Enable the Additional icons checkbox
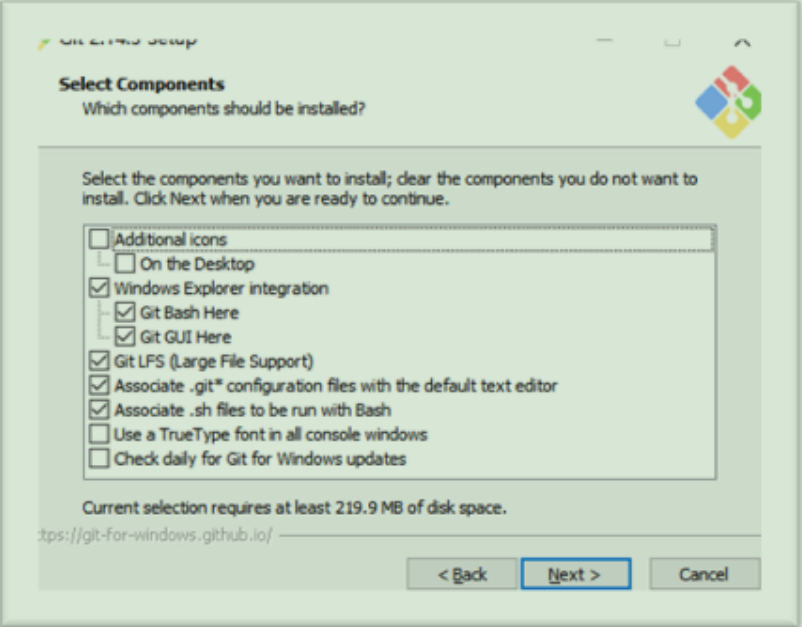Viewport: 802px width, 627px height. click(x=99, y=239)
